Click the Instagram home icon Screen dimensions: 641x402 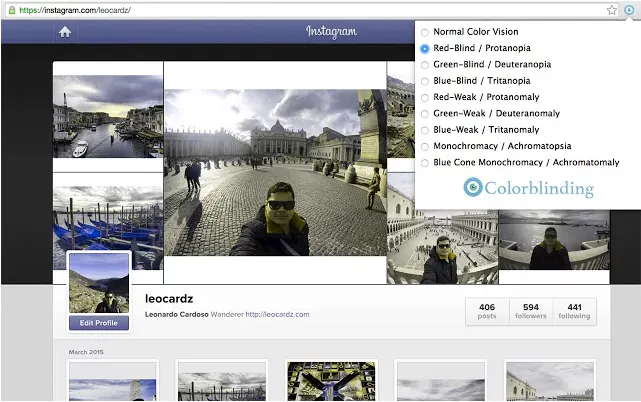pos(65,32)
